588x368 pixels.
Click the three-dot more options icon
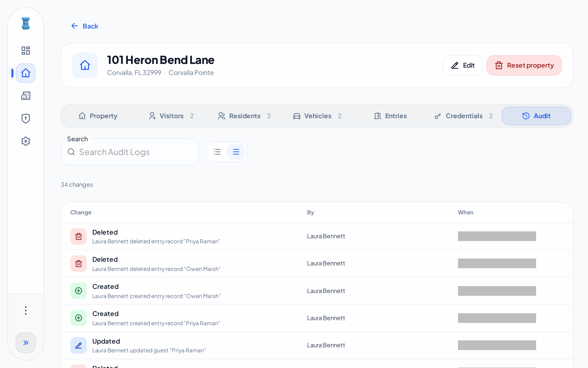point(26,310)
